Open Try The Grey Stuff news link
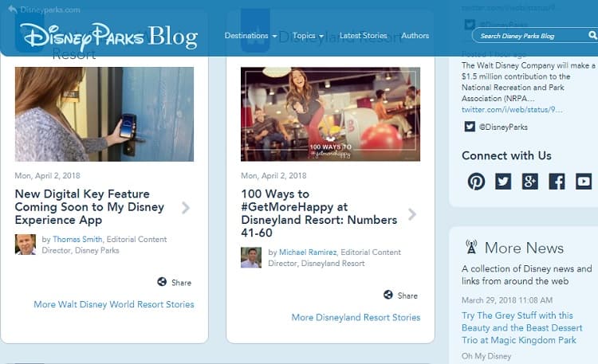This screenshot has height=364, width=598. pos(521,328)
